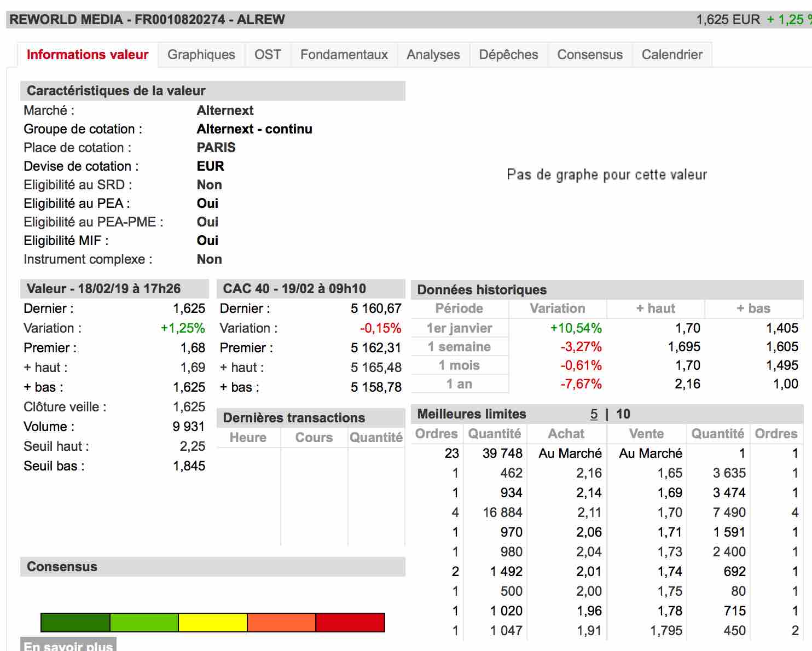The image size is (812, 651).
Task: Show 10 best limits
Action: click(623, 414)
